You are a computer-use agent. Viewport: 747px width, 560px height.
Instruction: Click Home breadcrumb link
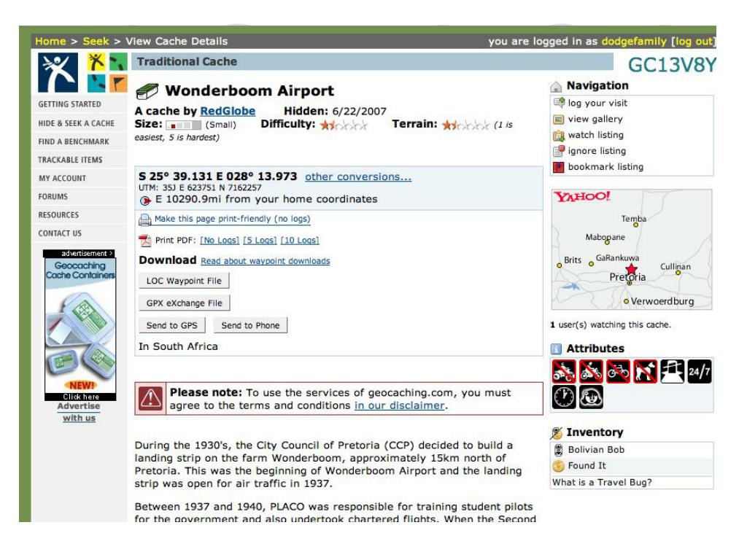pyautogui.click(x=50, y=42)
